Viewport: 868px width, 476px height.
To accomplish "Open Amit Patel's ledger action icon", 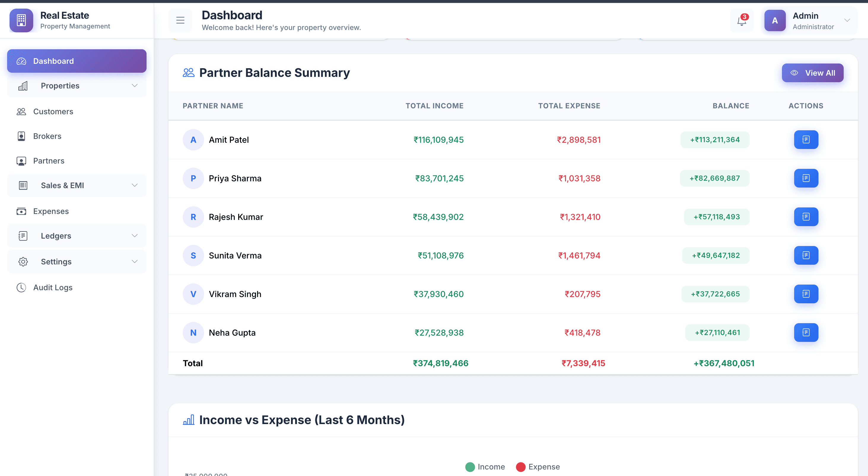I will coord(806,139).
